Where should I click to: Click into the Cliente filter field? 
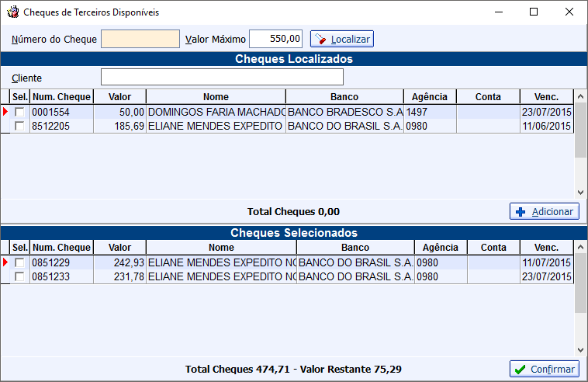click(x=222, y=77)
